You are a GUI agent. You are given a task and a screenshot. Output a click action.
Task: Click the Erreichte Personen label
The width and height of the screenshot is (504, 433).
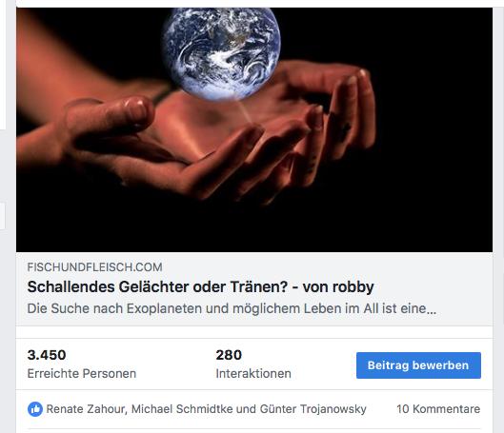pos(82,374)
